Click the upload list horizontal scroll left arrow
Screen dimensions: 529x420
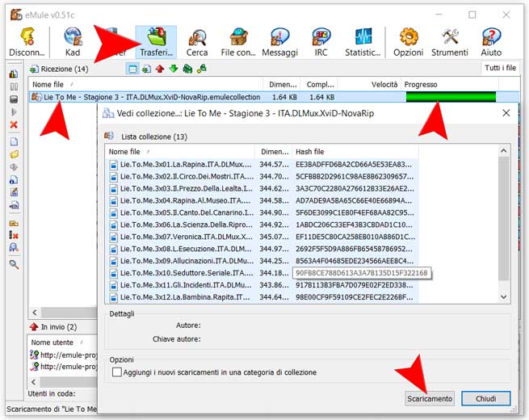(34, 382)
